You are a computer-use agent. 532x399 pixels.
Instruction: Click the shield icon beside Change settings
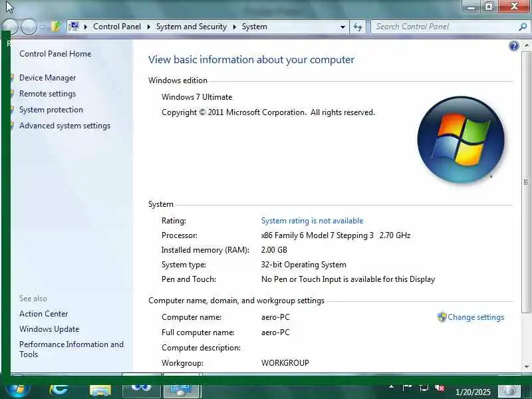[x=442, y=317]
